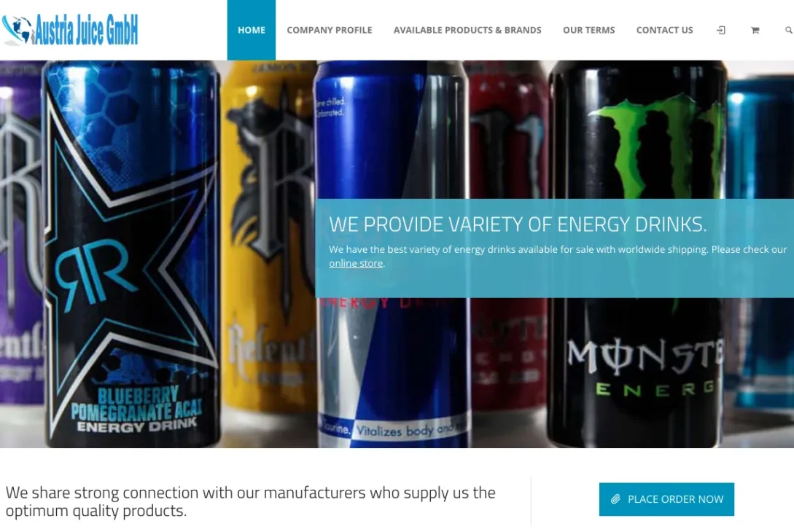Click the login arrow icon in the navbar
Screen dimensions: 794x532
(x=721, y=31)
